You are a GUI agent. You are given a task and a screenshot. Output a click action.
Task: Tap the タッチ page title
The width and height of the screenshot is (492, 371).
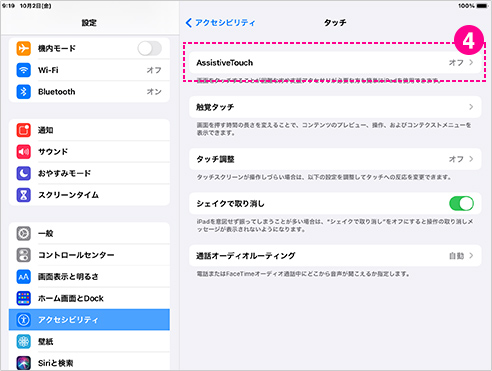[x=335, y=23]
